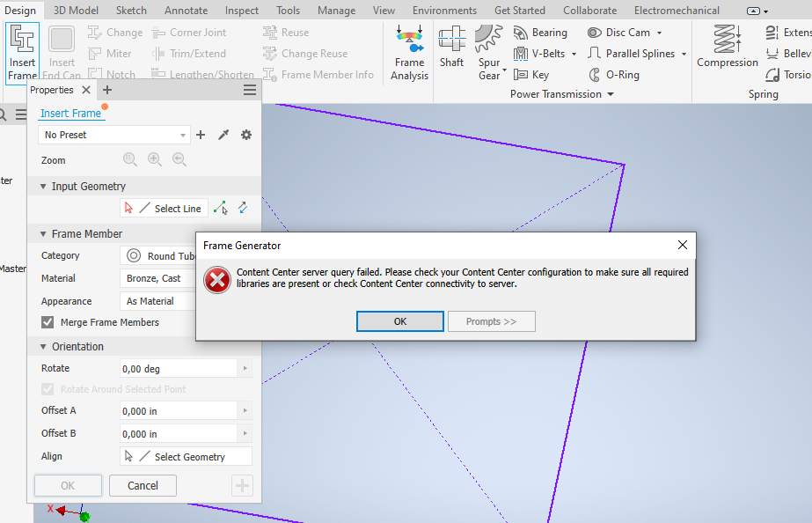Image resolution: width=812 pixels, height=523 pixels.
Task: Click the flip direction icon beside Select Line
Action: pyautogui.click(x=243, y=208)
